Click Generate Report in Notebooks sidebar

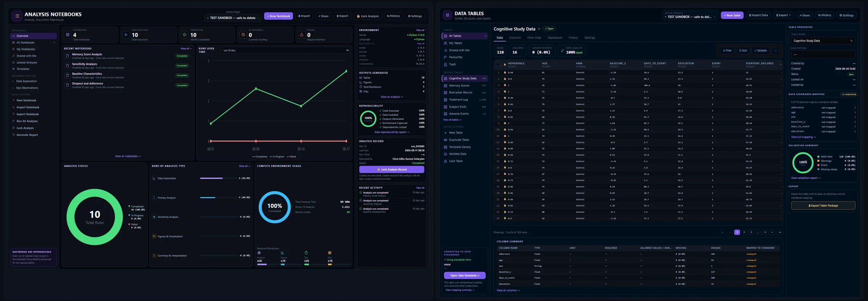pos(33,135)
